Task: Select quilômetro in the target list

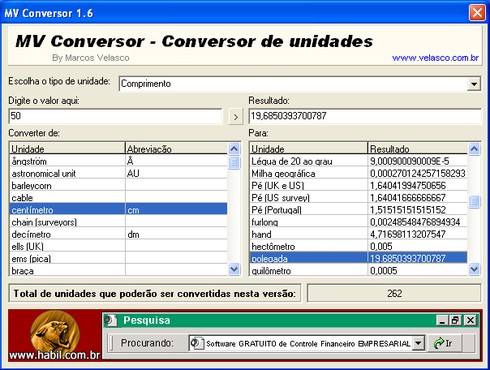Action: point(358,270)
